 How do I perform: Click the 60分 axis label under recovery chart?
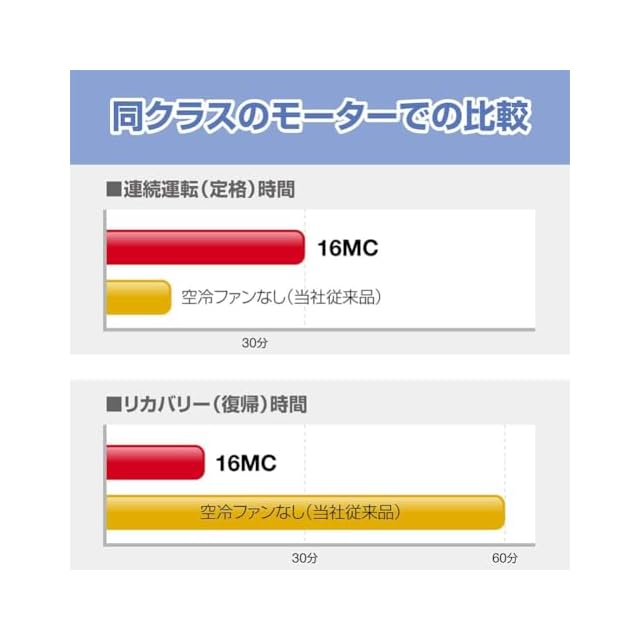506,557
